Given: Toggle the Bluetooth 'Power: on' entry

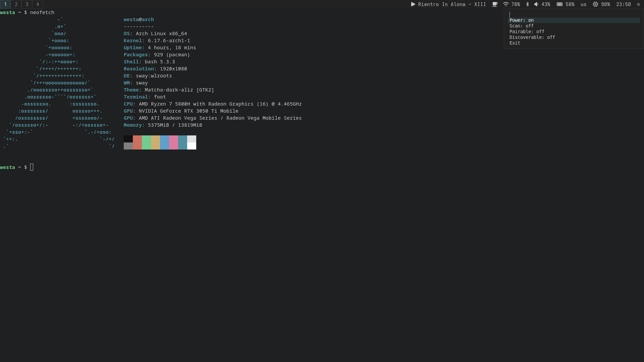Looking at the screenshot, I should [x=522, y=20].
